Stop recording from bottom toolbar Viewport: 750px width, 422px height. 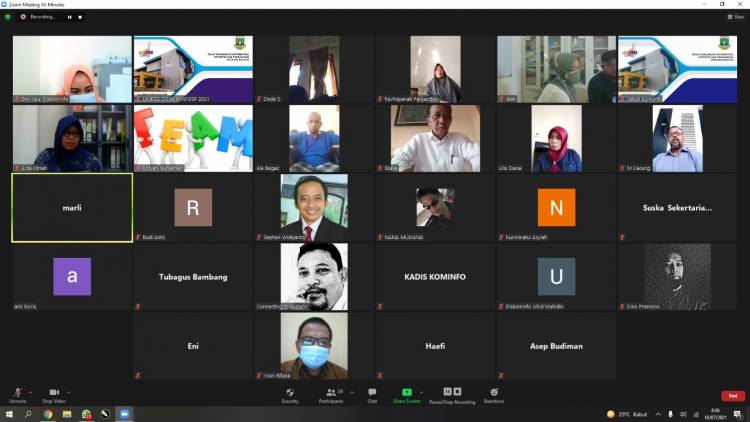pos(457,391)
